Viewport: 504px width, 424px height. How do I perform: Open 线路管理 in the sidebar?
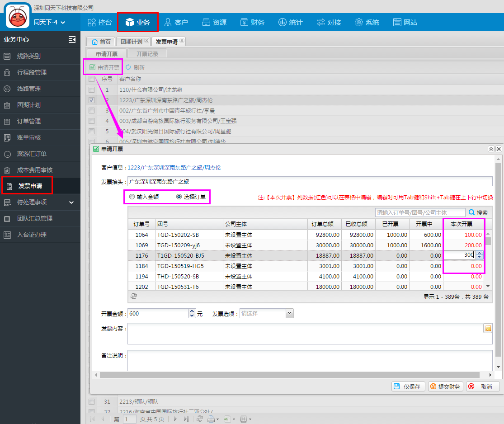(x=40, y=89)
